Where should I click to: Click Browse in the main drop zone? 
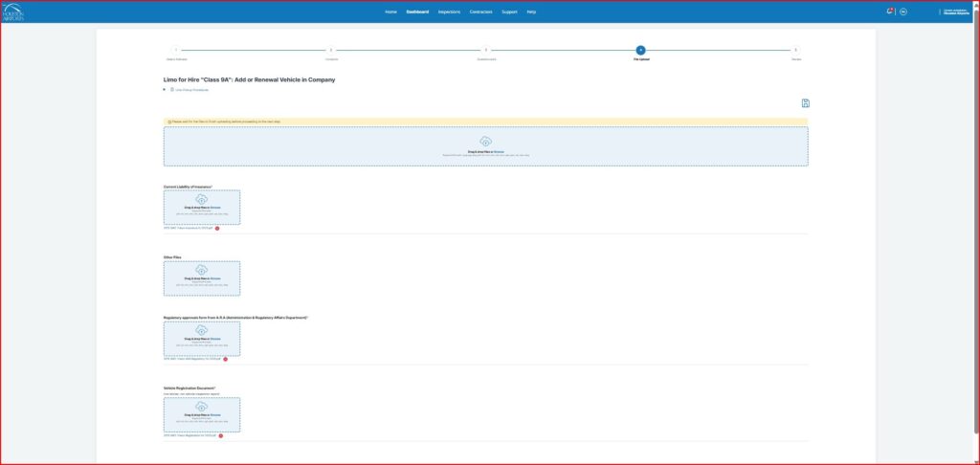pos(499,151)
